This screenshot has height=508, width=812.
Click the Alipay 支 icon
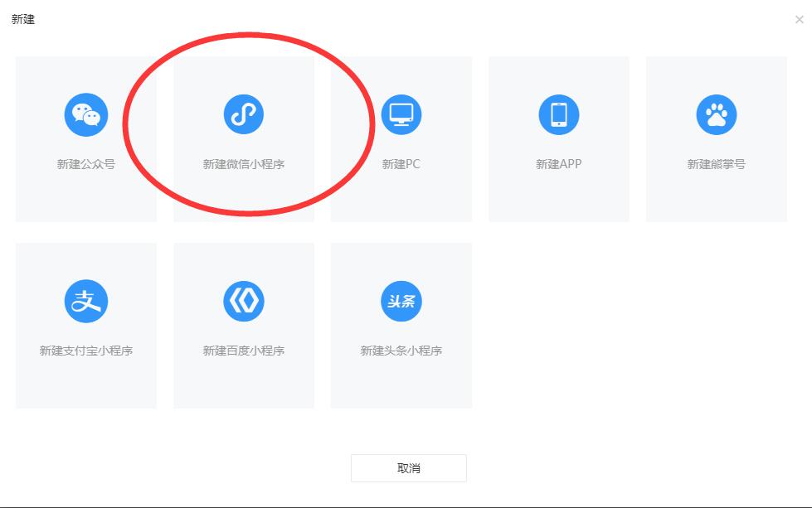click(86, 301)
